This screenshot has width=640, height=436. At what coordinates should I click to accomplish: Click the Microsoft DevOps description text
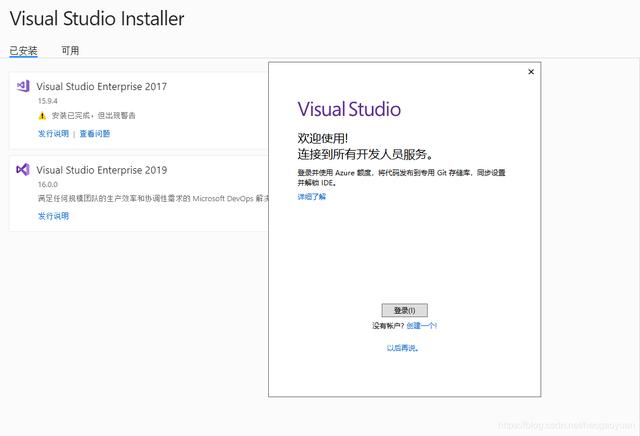[153, 198]
